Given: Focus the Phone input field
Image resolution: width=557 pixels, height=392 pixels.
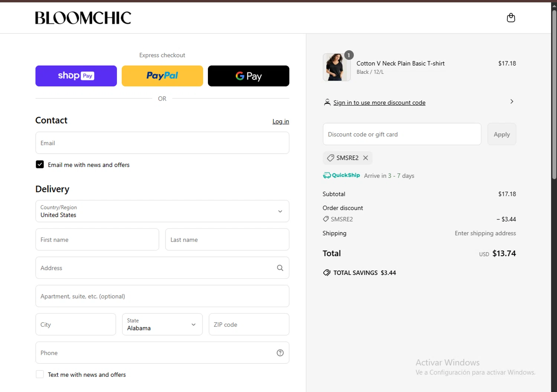Looking at the screenshot, I should pyautogui.click(x=162, y=353).
